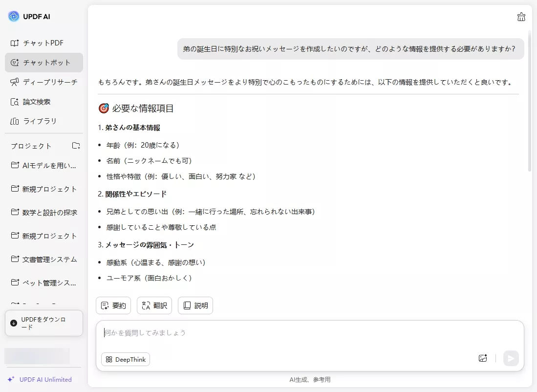Open the 文書管理システム project
Screen dimensions: 537x392
coord(43,260)
